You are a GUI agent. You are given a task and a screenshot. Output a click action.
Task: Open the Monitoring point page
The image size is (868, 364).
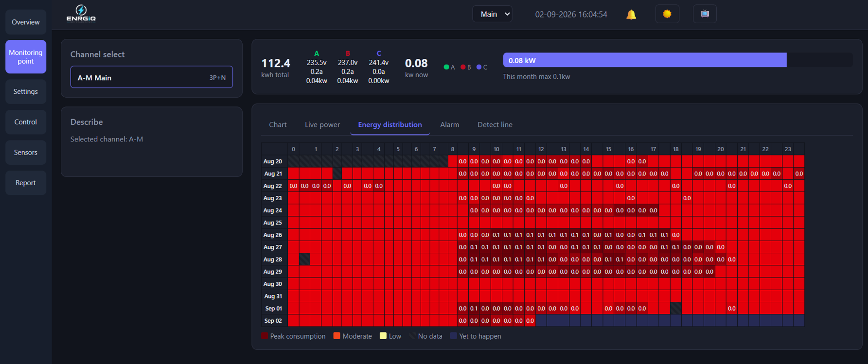(26, 57)
